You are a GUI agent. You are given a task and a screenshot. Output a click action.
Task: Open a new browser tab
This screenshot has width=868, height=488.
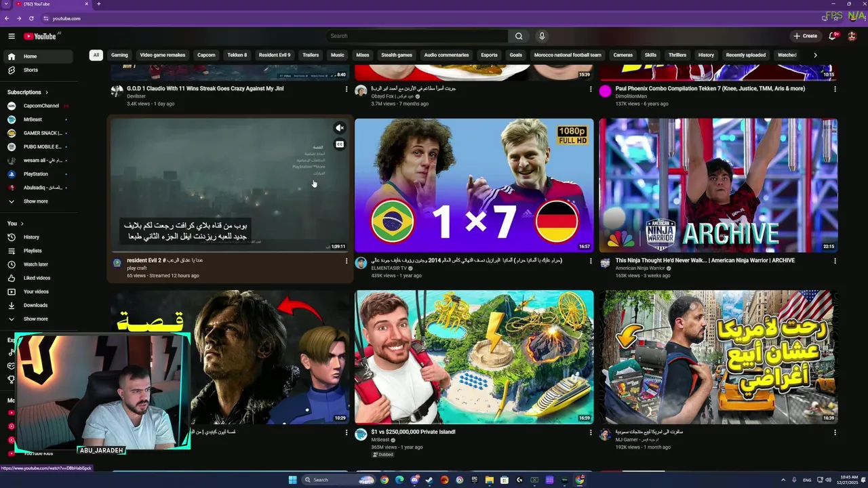click(98, 4)
